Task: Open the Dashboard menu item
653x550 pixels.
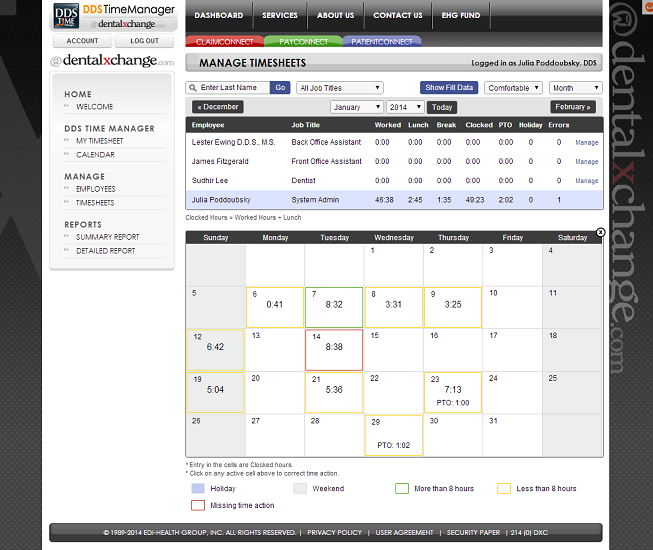Action: (219, 16)
